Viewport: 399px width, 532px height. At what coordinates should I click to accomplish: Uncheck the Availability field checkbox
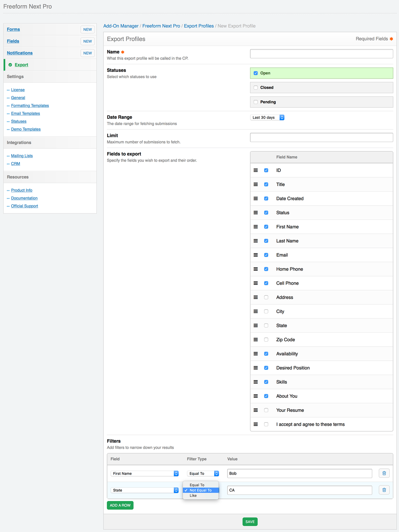tap(266, 354)
